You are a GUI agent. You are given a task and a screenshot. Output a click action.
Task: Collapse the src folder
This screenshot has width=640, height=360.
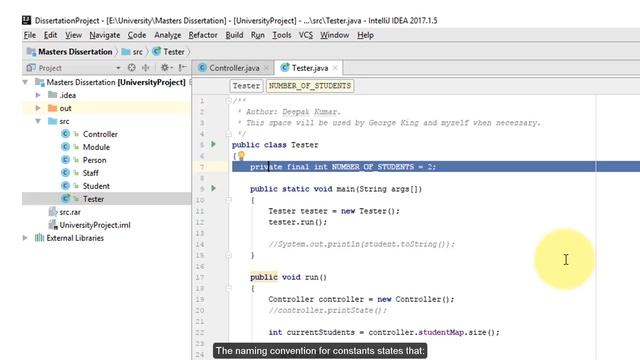pyautogui.click(x=38, y=121)
